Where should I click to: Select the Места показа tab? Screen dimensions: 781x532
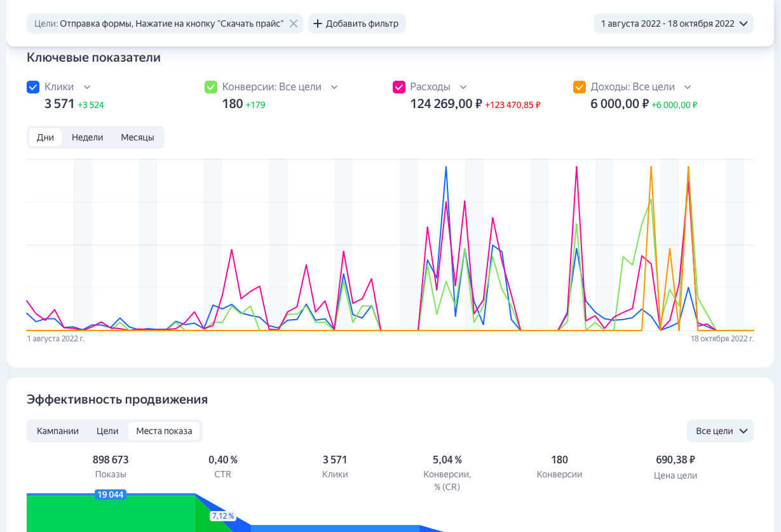coord(164,431)
